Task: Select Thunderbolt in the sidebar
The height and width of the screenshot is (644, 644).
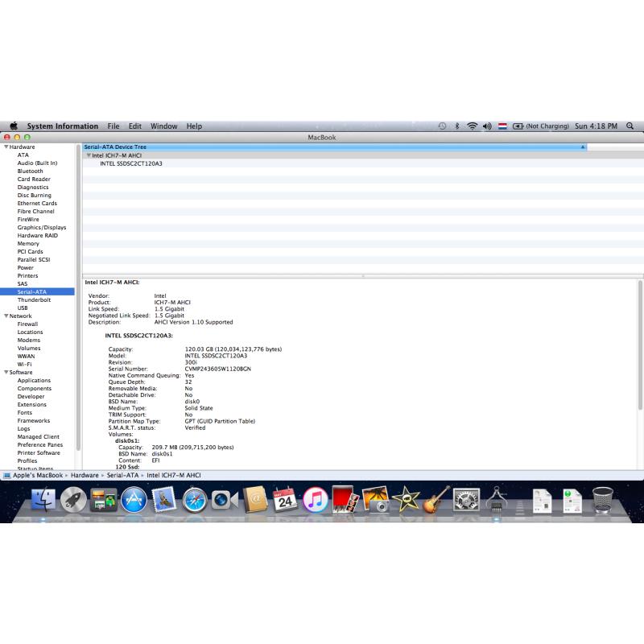Action: [34, 299]
